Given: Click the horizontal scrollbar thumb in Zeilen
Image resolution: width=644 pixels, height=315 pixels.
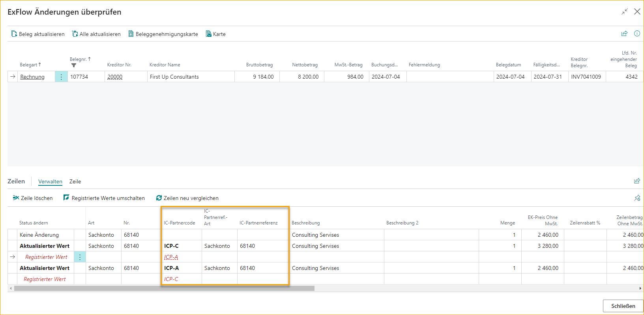Looking at the screenshot, I should pos(164,288).
